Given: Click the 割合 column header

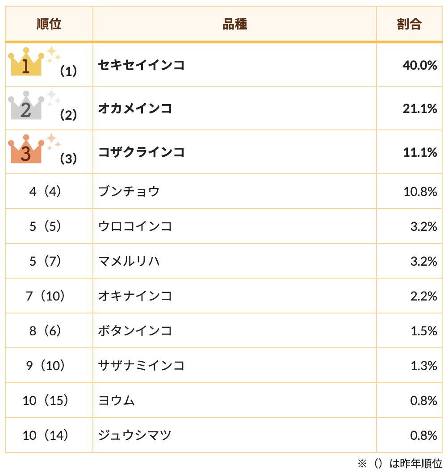Looking at the screenshot, I should point(409,24).
